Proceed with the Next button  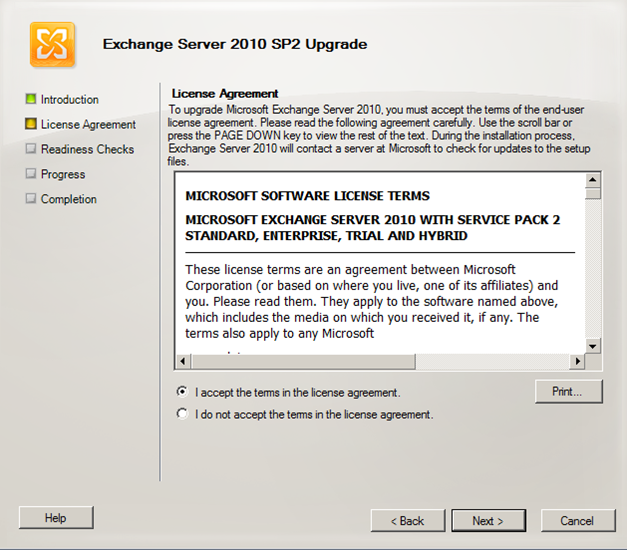(488, 520)
